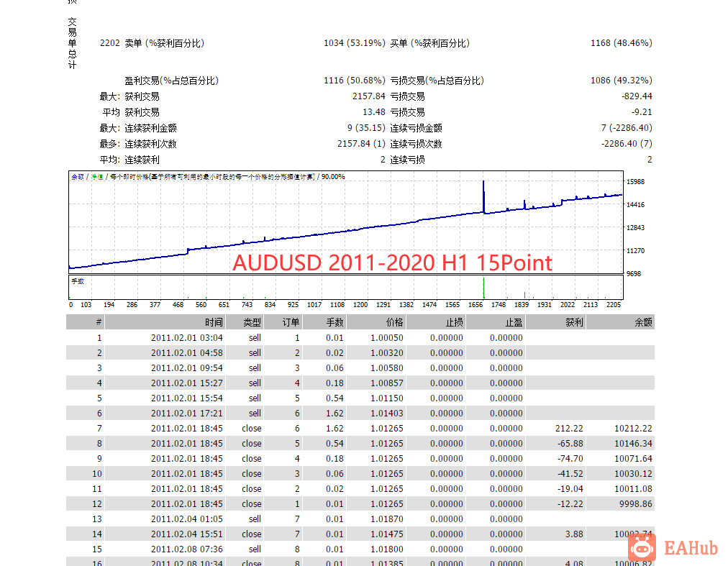Click the profit value -41.52

(x=570, y=474)
